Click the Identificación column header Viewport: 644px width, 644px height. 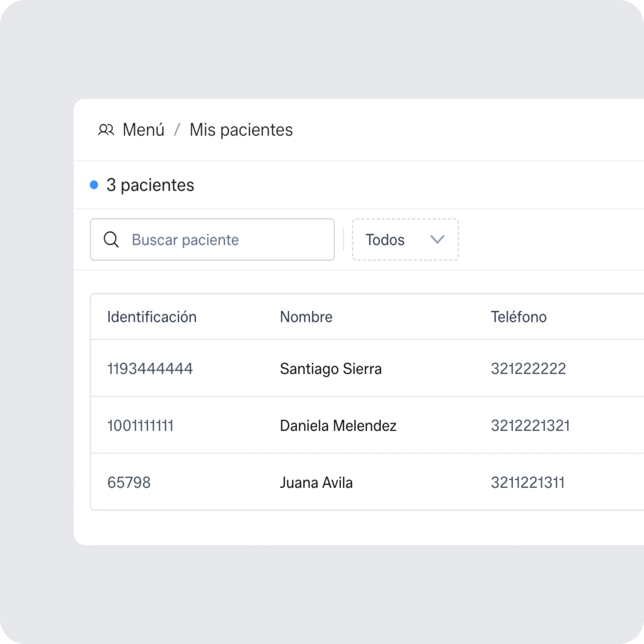coord(152,317)
